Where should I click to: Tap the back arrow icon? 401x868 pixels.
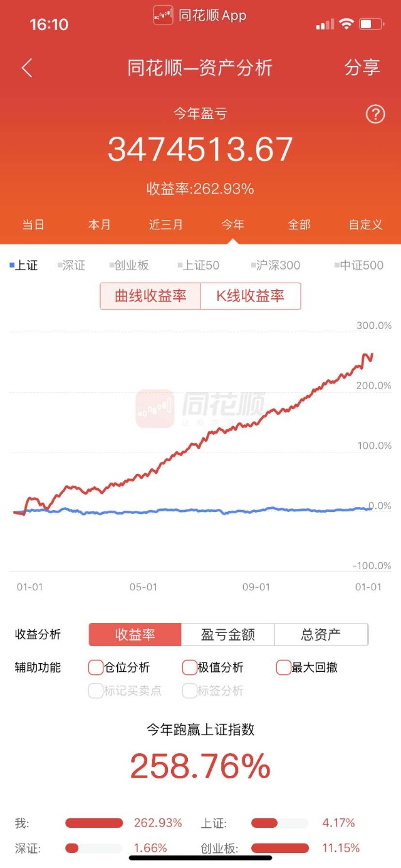pyautogui.click(x=26, y=68)
